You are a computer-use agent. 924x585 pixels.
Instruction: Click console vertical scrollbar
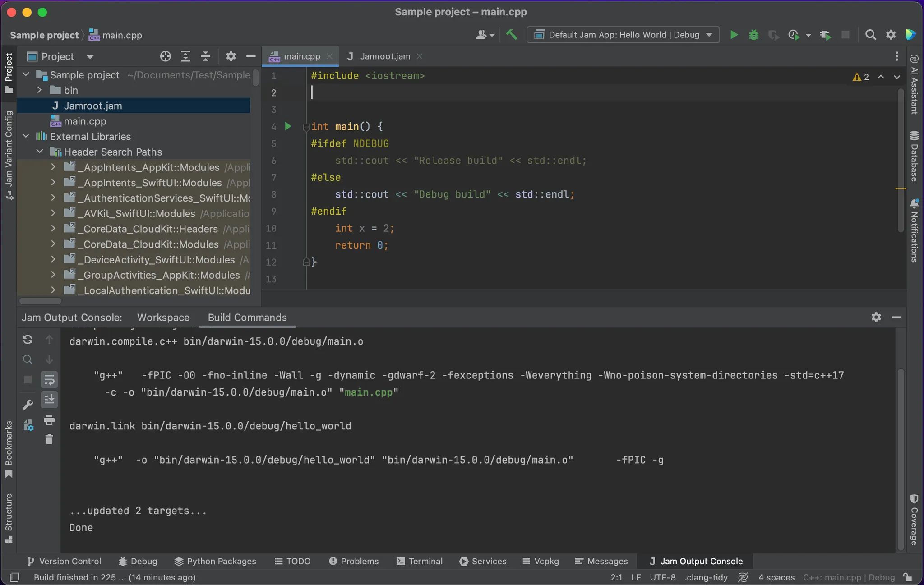(x=900, y=459)
